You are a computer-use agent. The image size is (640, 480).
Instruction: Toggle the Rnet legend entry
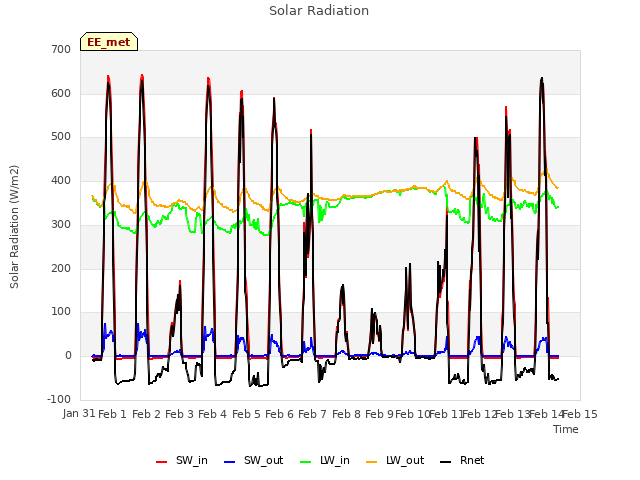462,460
